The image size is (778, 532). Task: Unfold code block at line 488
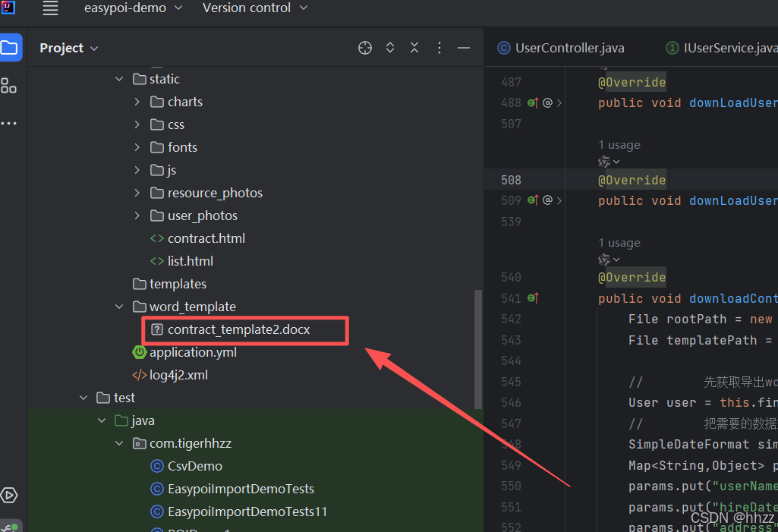pos(559,102)
